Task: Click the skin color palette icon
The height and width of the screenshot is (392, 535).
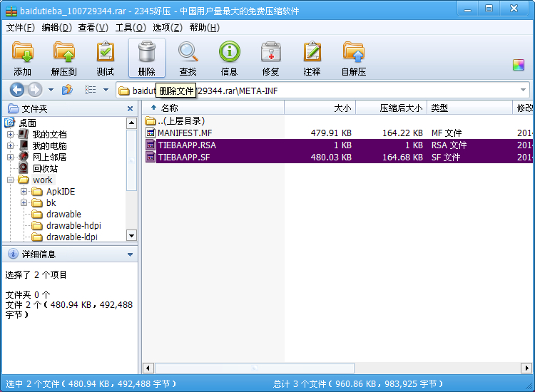Action: [x=519, y=65]
